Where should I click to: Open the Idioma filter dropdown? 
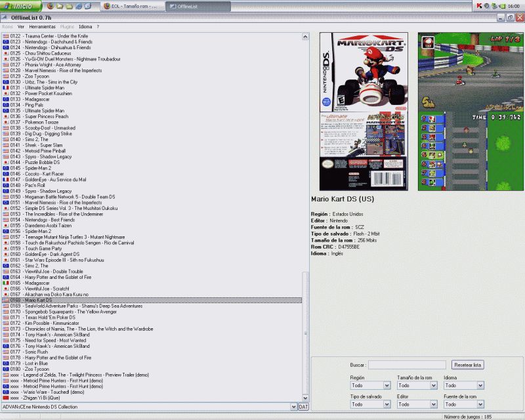pos(464,385)
